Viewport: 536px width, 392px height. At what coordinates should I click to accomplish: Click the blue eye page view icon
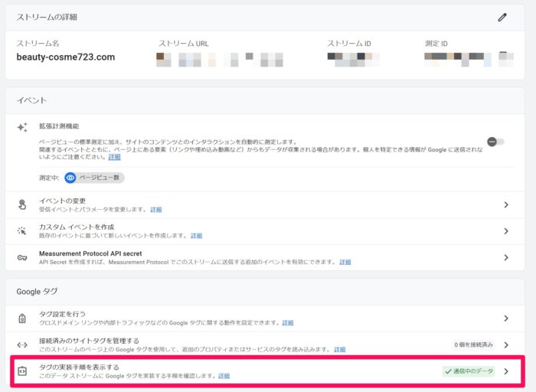[70, 178]
